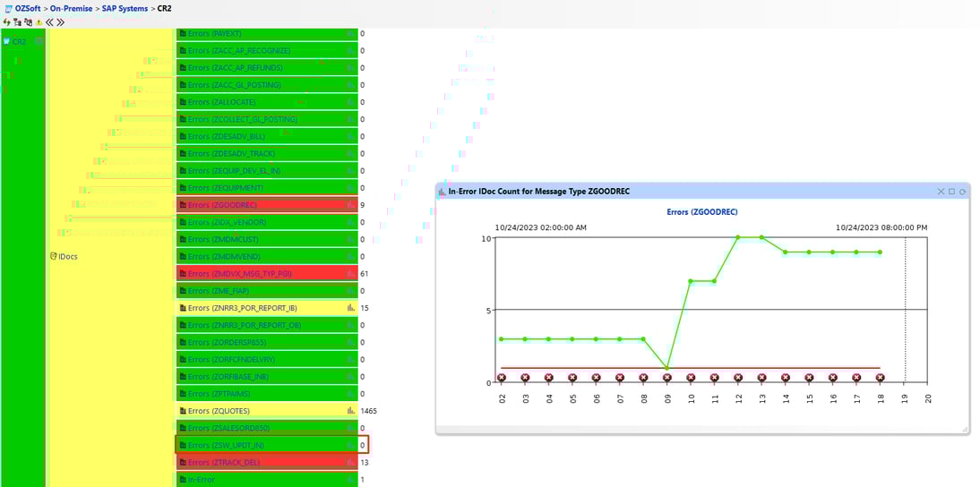Open chart icon for Errors (ZGOODREC)

pos(350,205)
